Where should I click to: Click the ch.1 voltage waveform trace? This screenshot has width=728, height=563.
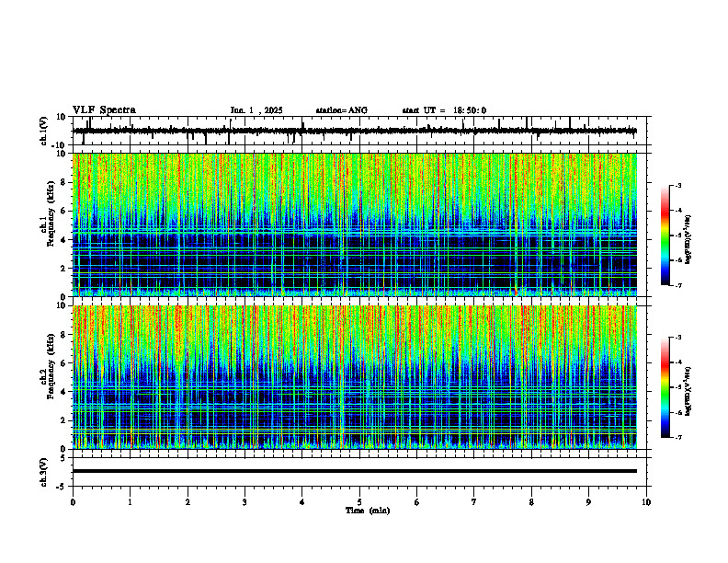pyautogui.click(x=355, y=131)
